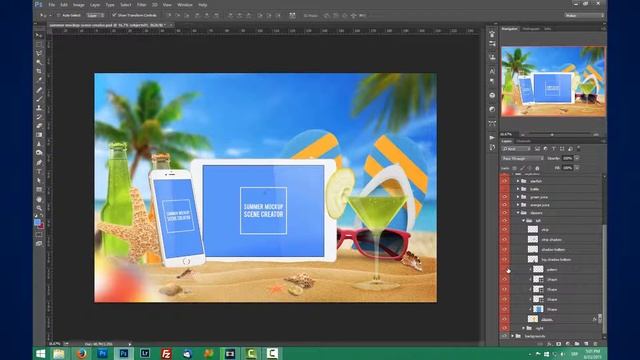Select the Pen tool
Viewport: 640px width, 360px height.
[x=39, y=162]
